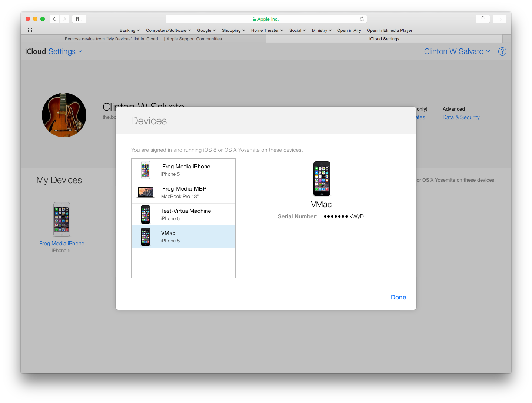Open the Ministry bookmarks folder

[322, 30]
